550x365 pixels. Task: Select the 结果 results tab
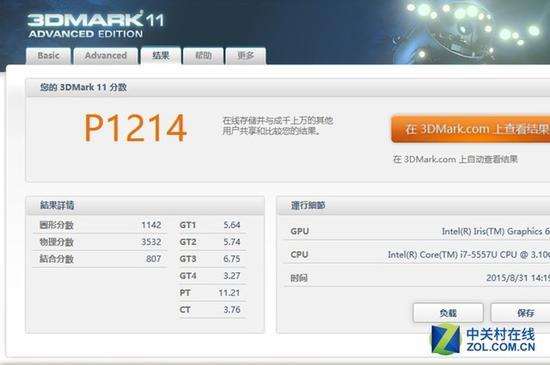(x=161, y=55)
